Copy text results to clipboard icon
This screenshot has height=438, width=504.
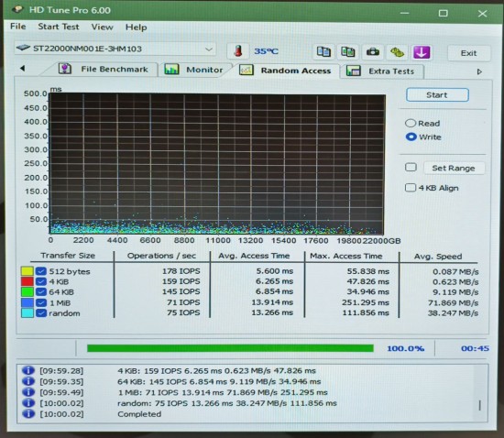[x=323, y=51]
